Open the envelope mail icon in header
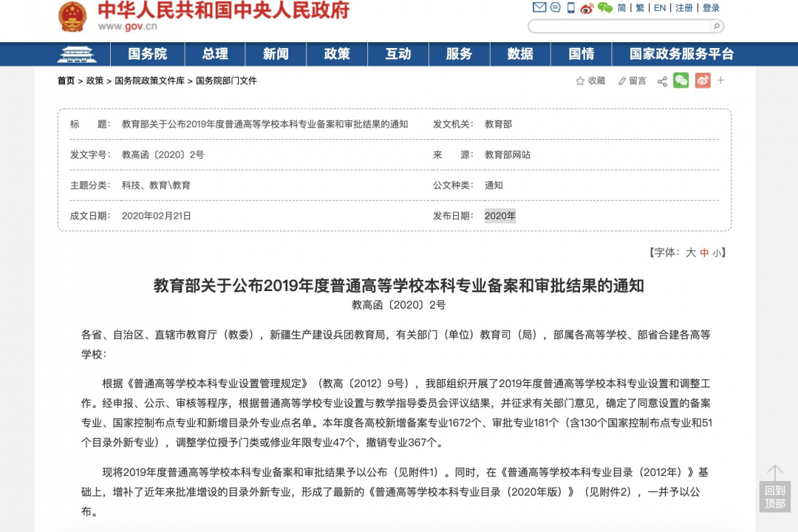The image size is (798, 532). (539, 7)
